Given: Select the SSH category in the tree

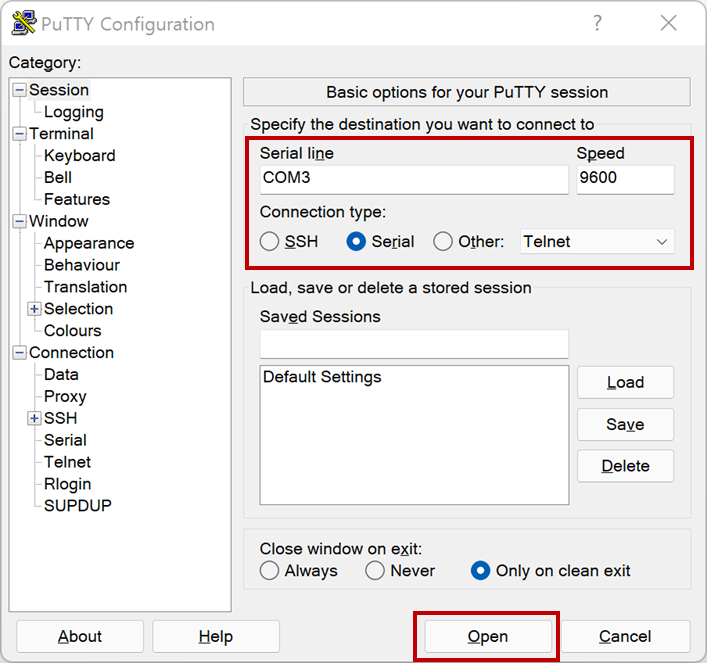Looking at the screenshot, I should [60, 418].
